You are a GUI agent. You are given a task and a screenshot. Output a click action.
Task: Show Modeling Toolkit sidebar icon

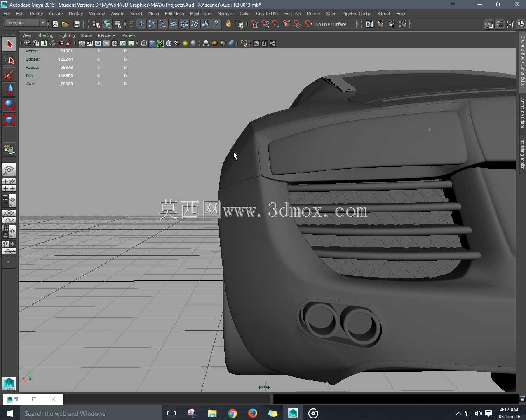[x=489, y=24]
